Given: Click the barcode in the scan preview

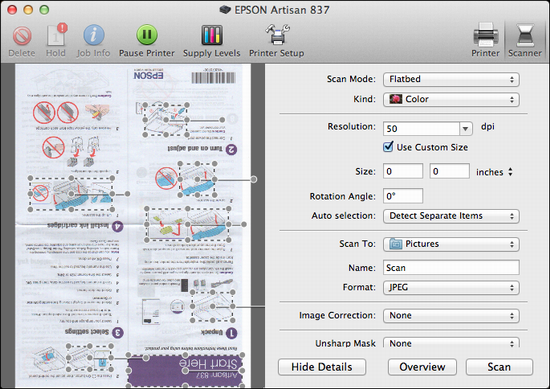Looking at the screenshot, I should pos(213,78).
